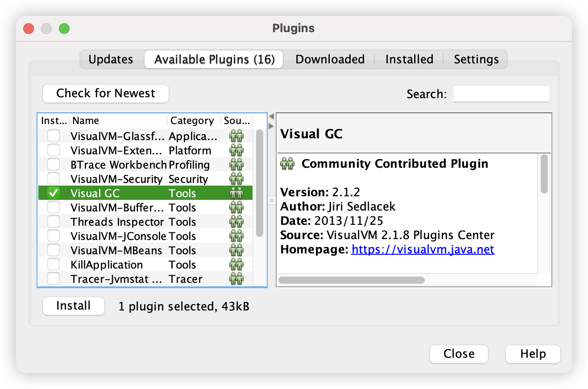Open Help for Plugins dialog

click(x=533, y=354)
